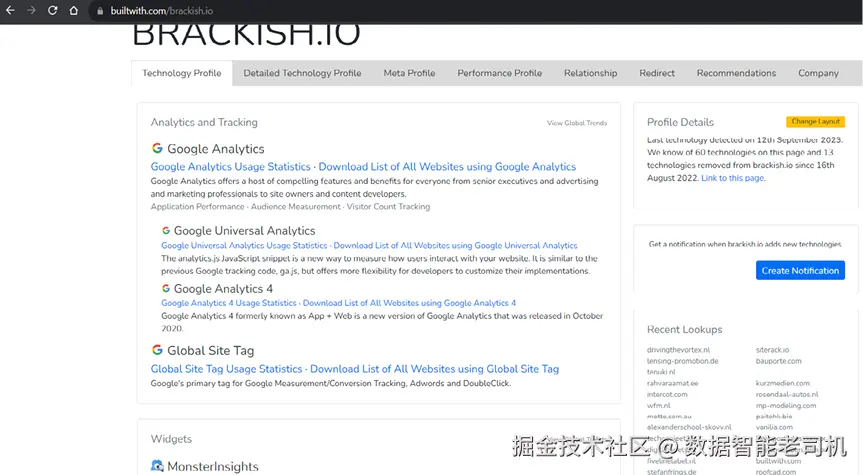Open recent lookup lensing-promotion.de
The height and width of the screenshot is (475, 863).
click(x=682, y=361)
